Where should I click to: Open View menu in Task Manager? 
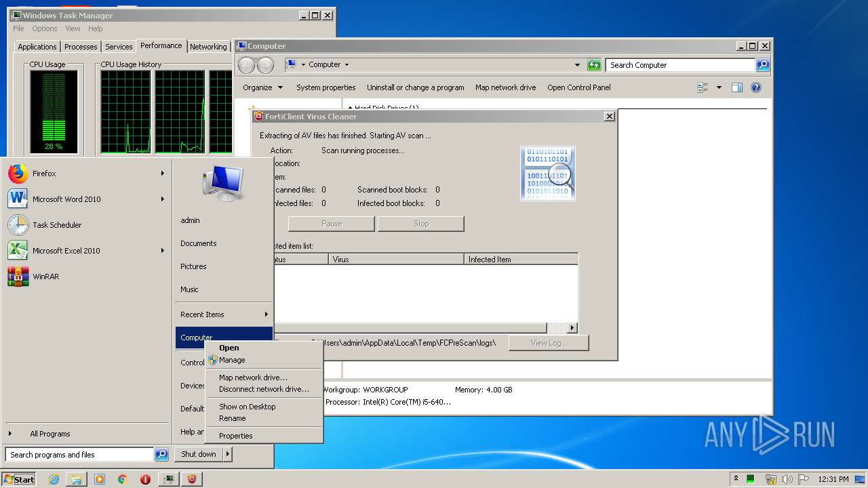[x=73, y=28]
